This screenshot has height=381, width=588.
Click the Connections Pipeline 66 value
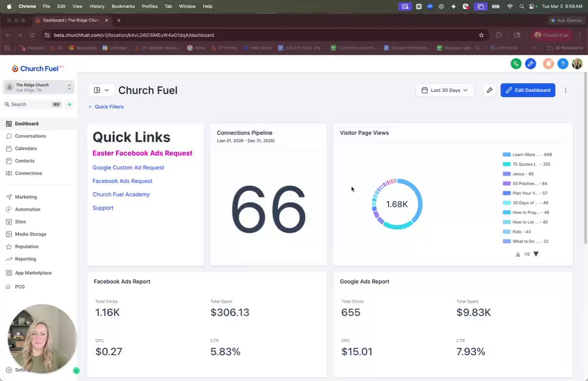coord(269,209)
